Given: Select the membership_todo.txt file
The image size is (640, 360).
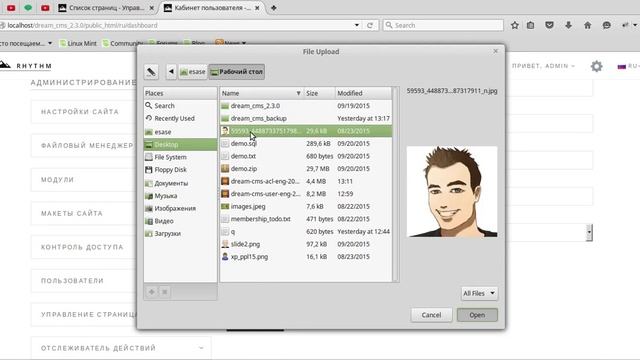Looking at the screenshot, I should pyautogui.click(x=306, y=219).
